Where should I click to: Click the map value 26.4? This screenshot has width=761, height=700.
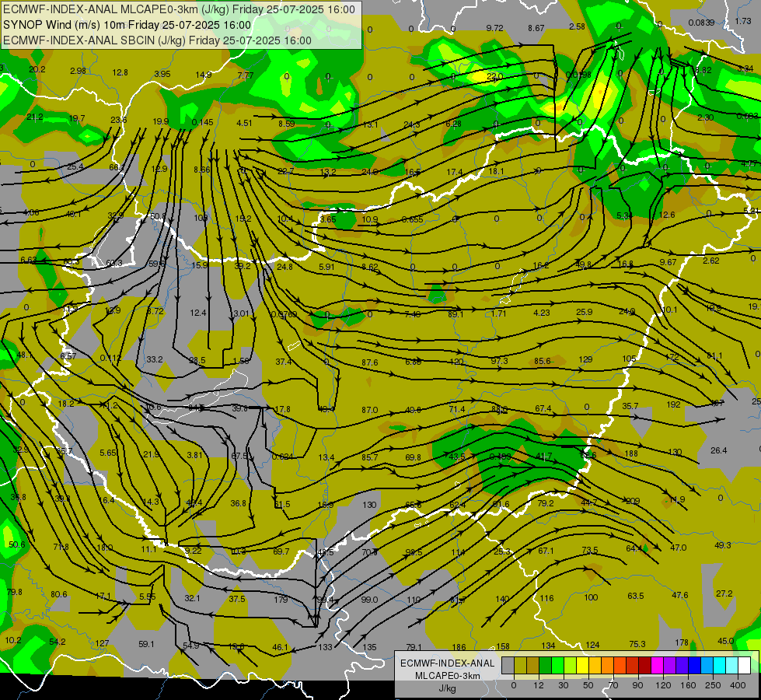[719, 450]
